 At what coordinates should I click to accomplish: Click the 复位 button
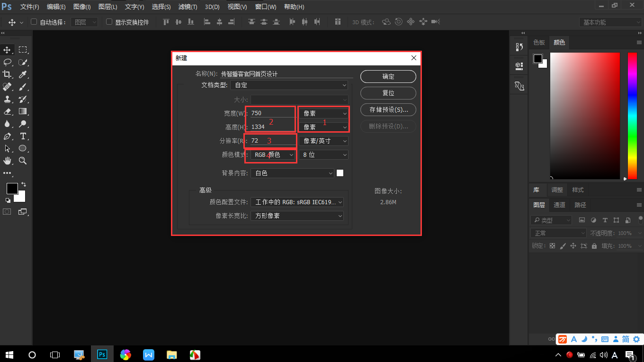(388, 93)
